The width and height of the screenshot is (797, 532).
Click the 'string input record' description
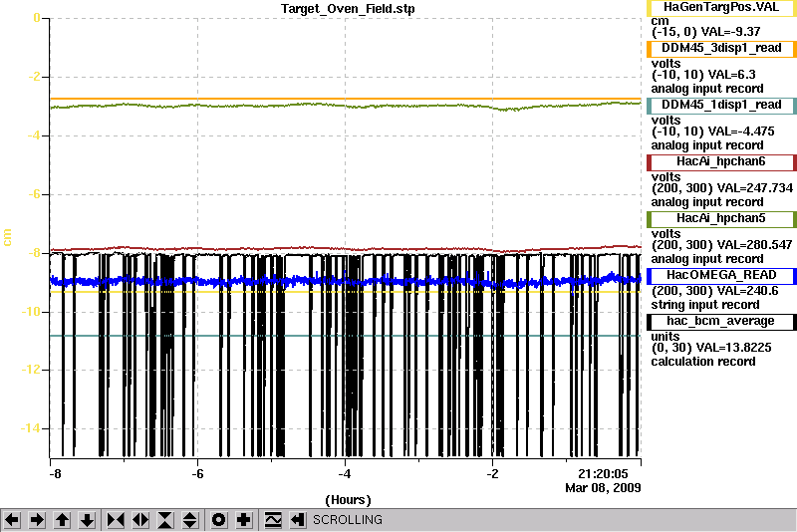[x=705, y=305]
